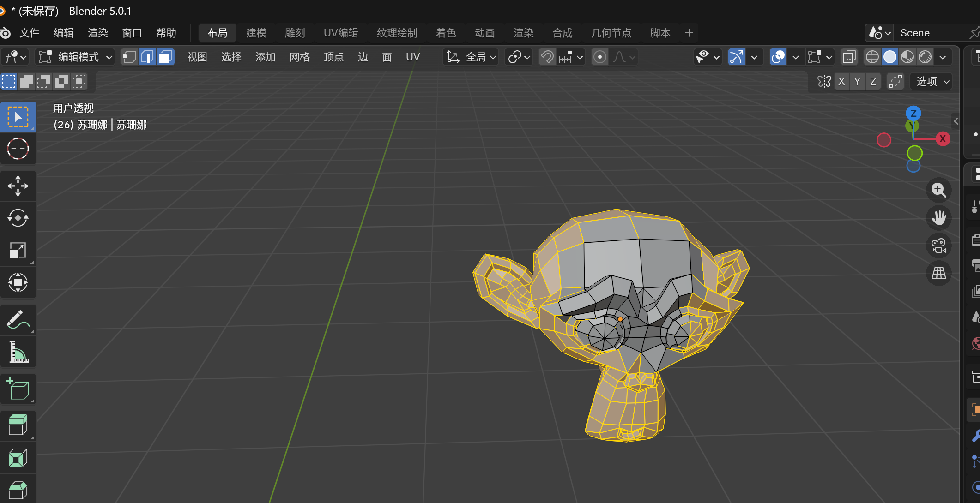The width and height of the screenshot is (980, 503).
Task: Toggle X axis mirror option
Action: (x=841, y=81)
